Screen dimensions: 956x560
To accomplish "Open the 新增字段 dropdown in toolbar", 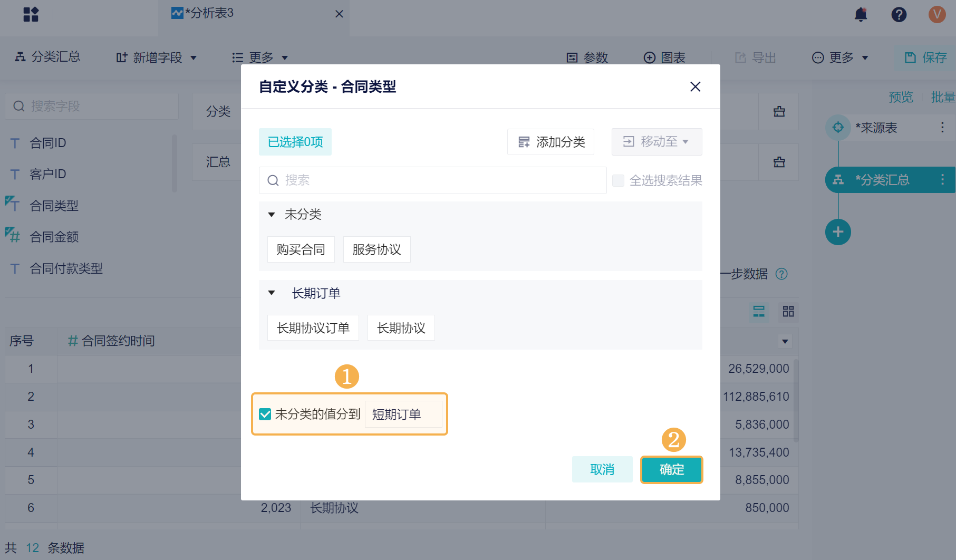I will tap(157, 57).
